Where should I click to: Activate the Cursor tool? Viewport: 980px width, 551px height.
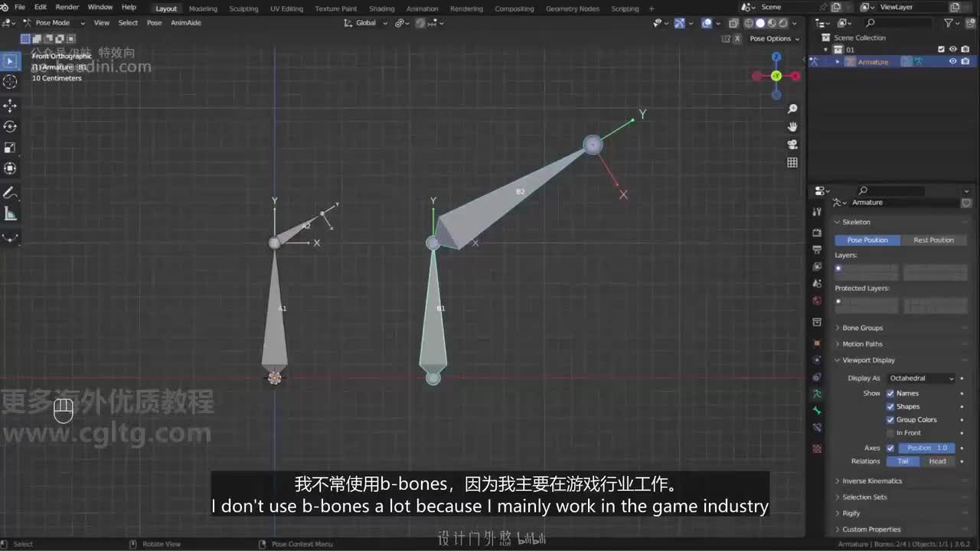[x=10, y=82]
